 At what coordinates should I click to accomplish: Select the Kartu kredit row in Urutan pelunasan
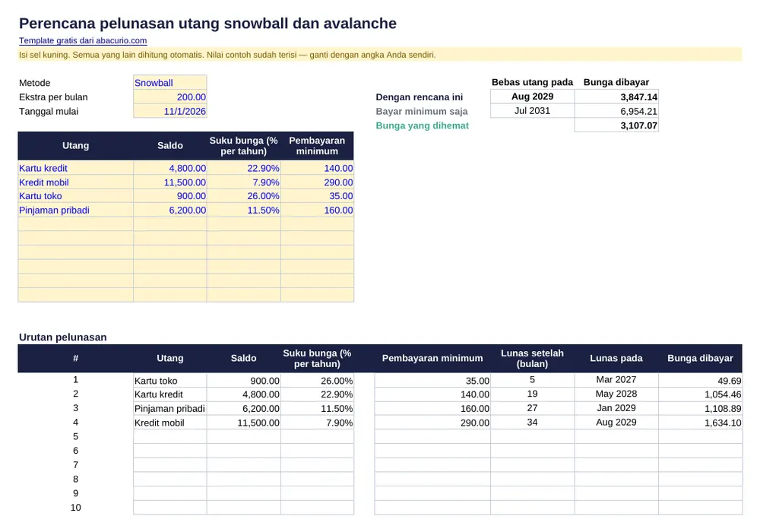(380, 394)
